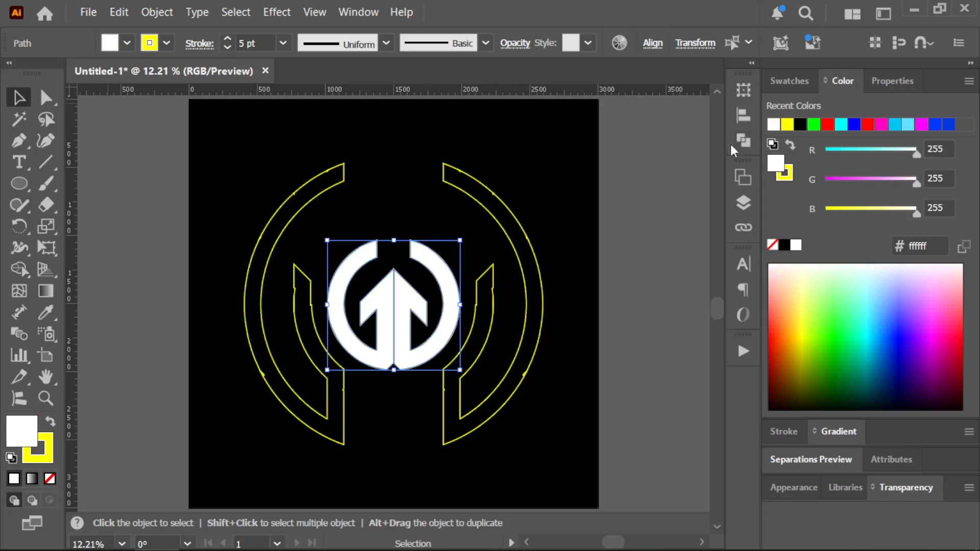This screenshot has height=551, width=980.
Task: Enable Draw Normal mode
Action: pyautogui.click(x=14, y=500)
